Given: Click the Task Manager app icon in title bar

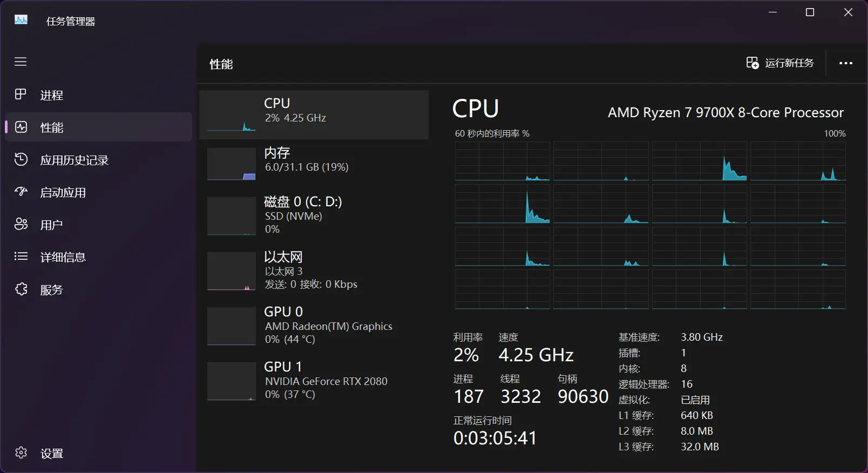Looking at the screenshot, I should pyautogui.click(x=21, y=20).
